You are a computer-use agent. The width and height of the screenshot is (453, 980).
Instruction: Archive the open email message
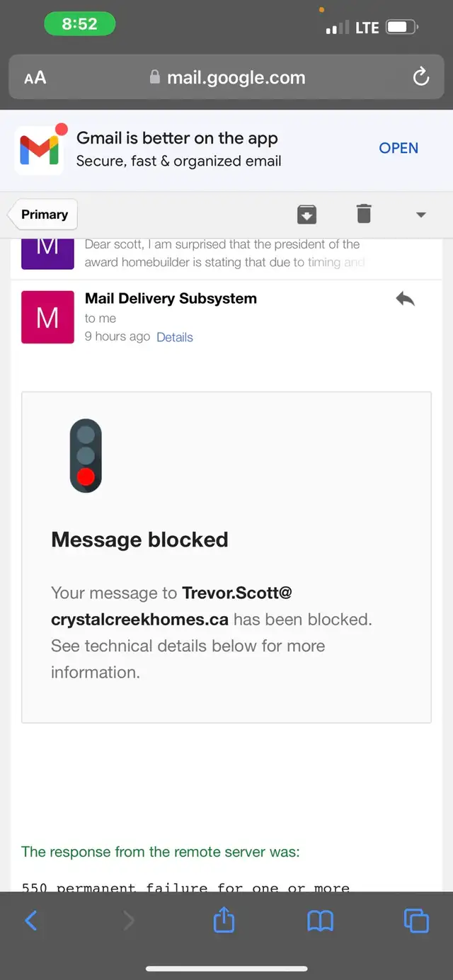306,213
